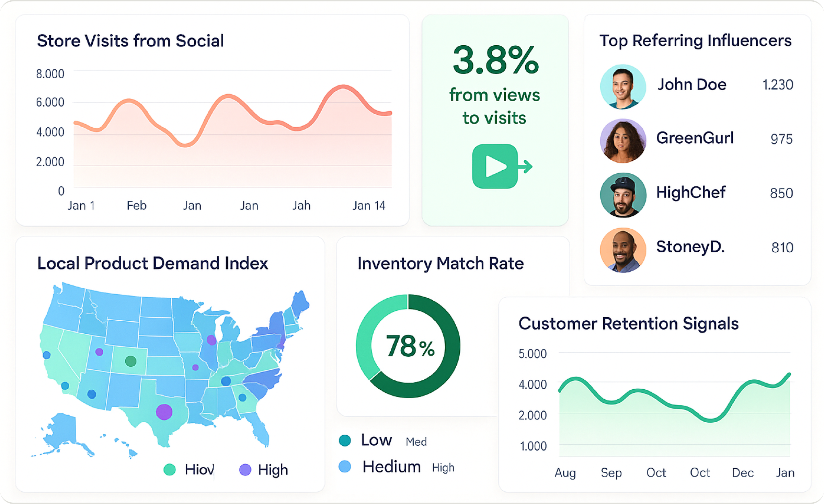This screenshot has width=824, height=504.
Task: Click the 78% donut chart center
Action: (408, 346)
